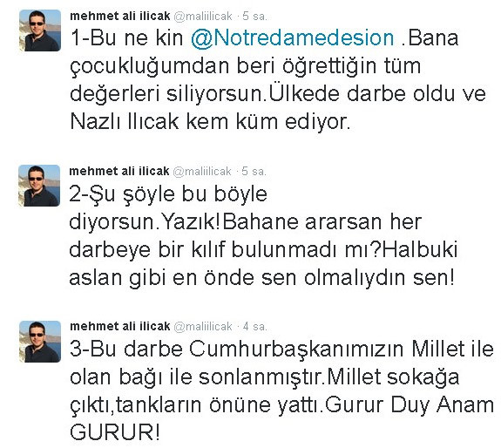Click the profile photo of the first tweet
The width and height of the screenshot is (501, 448).
point(40,31)
